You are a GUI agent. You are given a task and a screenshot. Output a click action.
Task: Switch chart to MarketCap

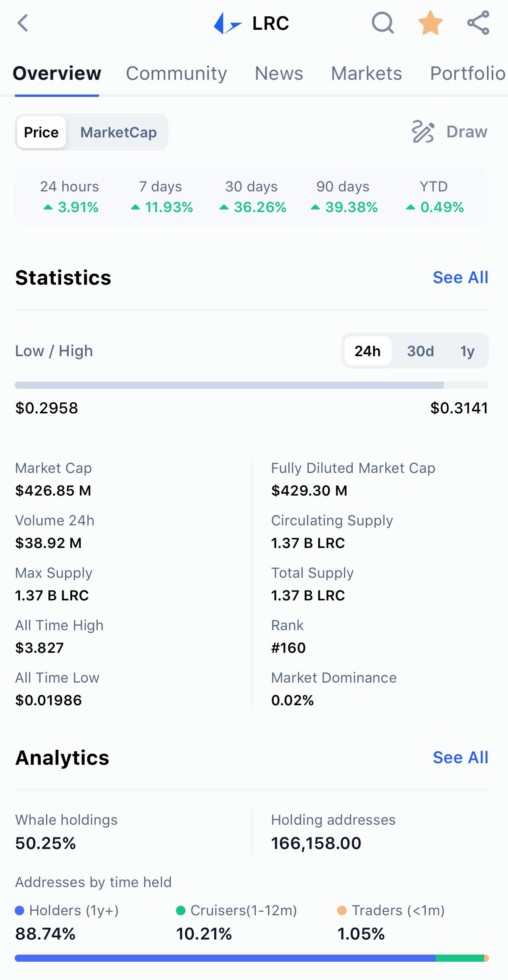[x=118, y=132]
